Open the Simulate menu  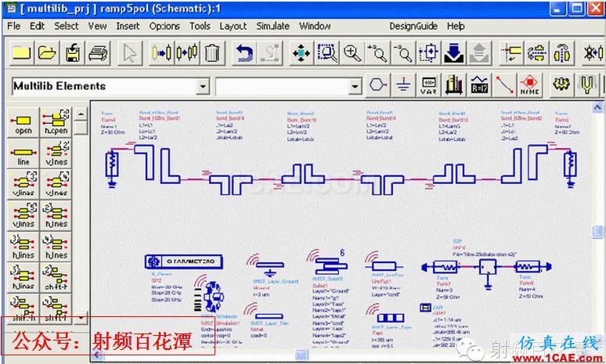(x=272, y=26)
